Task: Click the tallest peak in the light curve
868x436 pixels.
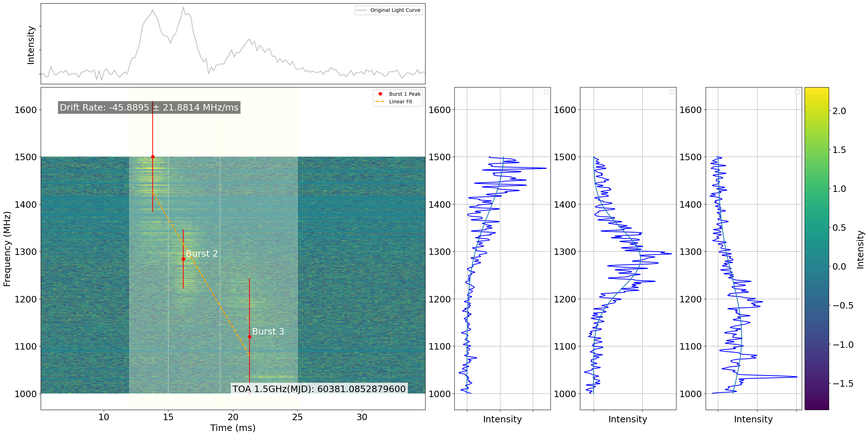Action: (183, 7)
